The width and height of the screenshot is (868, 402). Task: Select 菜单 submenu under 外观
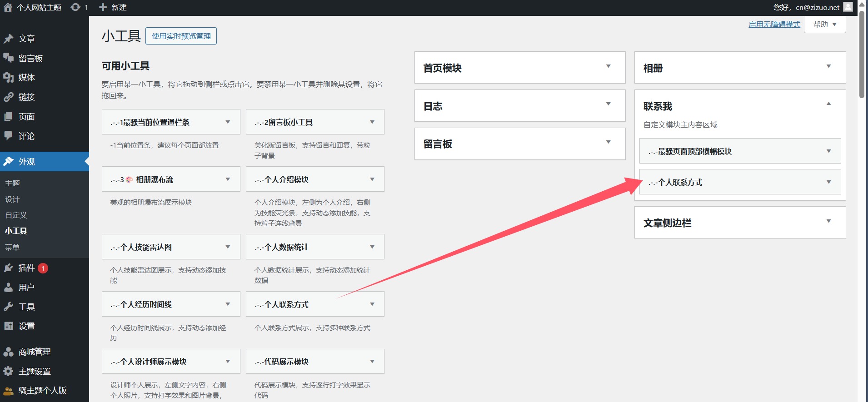pos(12,247)
